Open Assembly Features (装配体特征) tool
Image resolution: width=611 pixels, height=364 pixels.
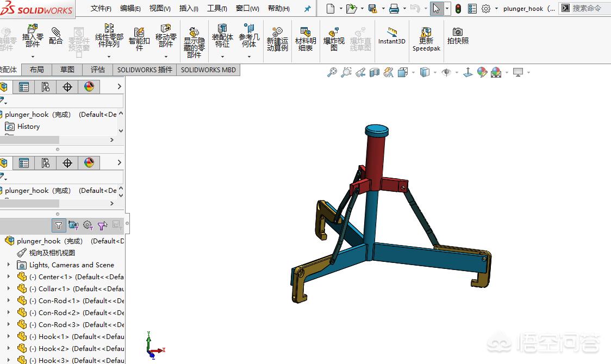point(222,36)
